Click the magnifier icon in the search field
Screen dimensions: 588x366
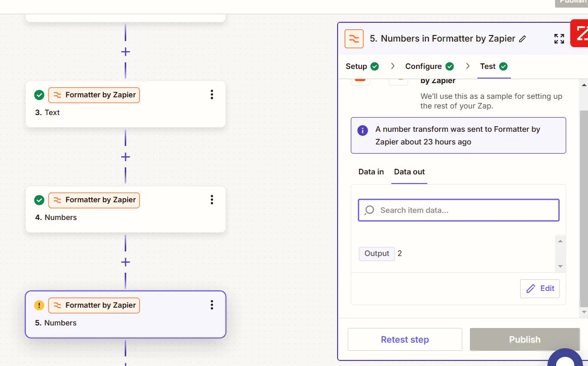(x=370, y=210)
